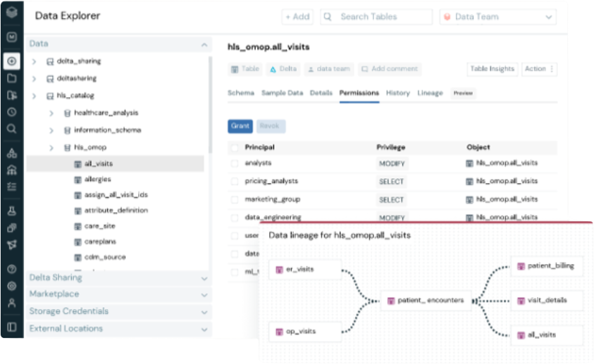This screenshot has height=364, width=594.
Task: Expand the delta_sharing catalog
Action: point(34,61)
